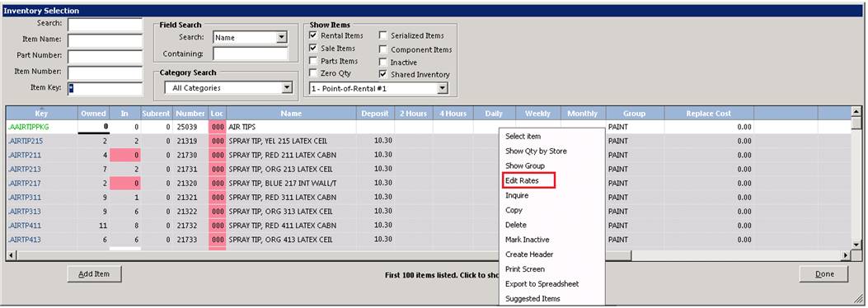Image resolution: width=868 pixels, height=308 pixels.
Task: Focus the Search text field
Action: click(x=106, y=25)
